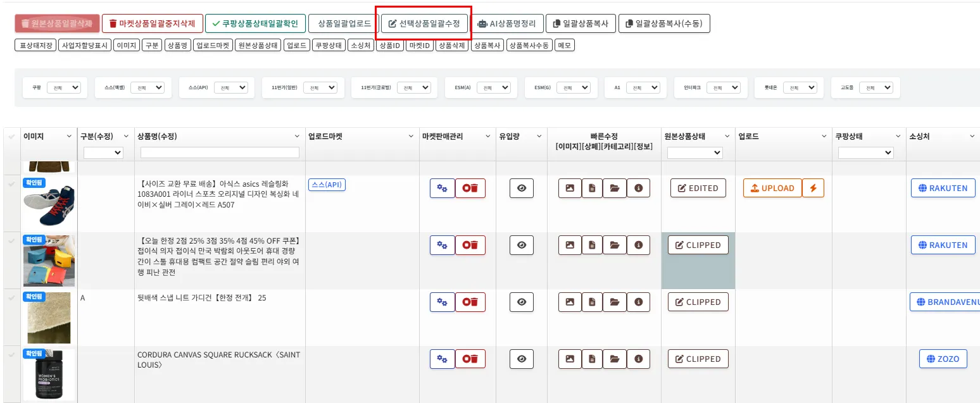
Task: Open image quick-edit for 니트 가디건 row
Action: coord(570,302)
